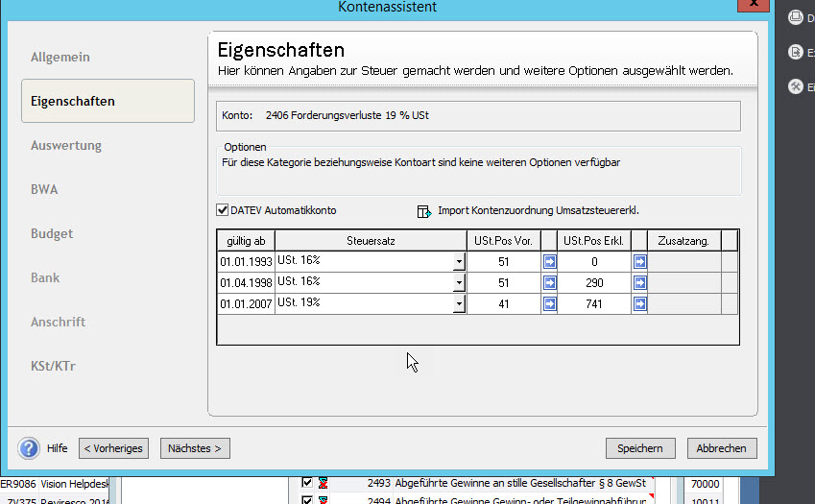
Task: Click hourglass icon in row 2494 of background window
Action: pyautogui.click(x=323, y=500)
